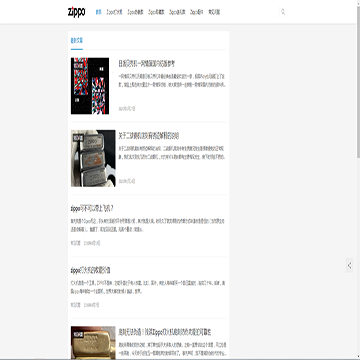Open the second navigation menu item
This screenshot has width=360, height=360.
click(114, 12)
